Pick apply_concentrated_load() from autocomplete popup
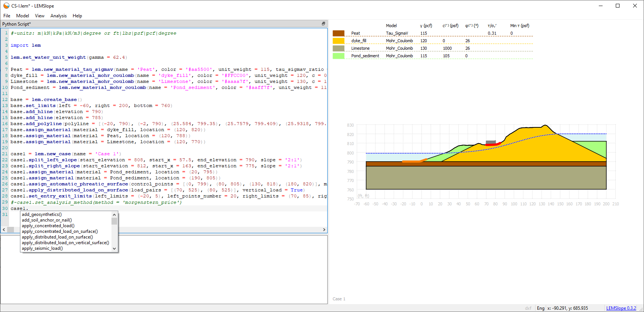The width and height of the screenshot is (644, 312). (48, 226)
